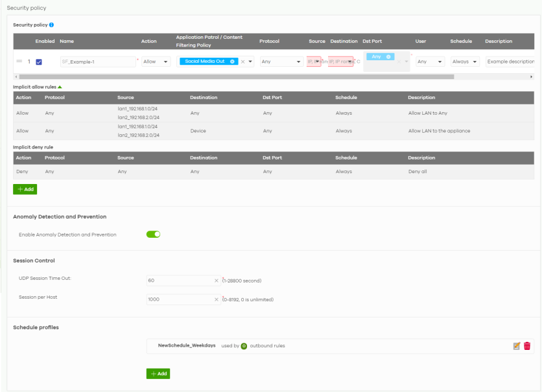Click the Security policy info icon
This screenshot has width=542, height=392.
pyautogui.click(x=51, y=25)
